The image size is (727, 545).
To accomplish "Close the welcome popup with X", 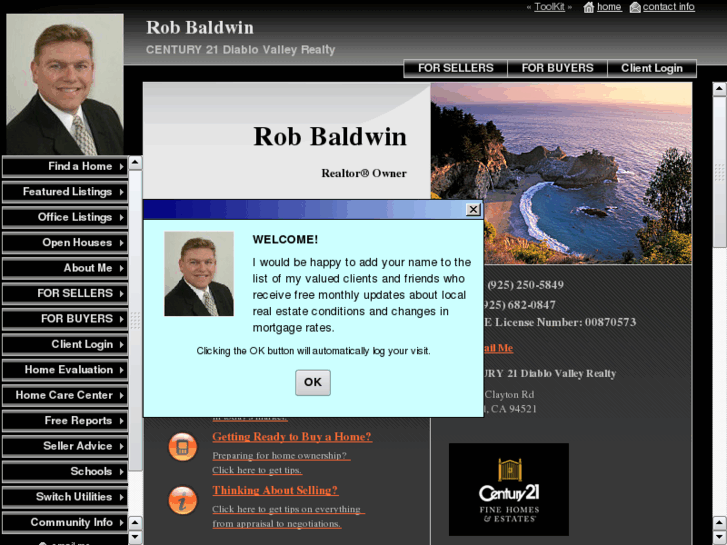I will [x=473, y=210].
